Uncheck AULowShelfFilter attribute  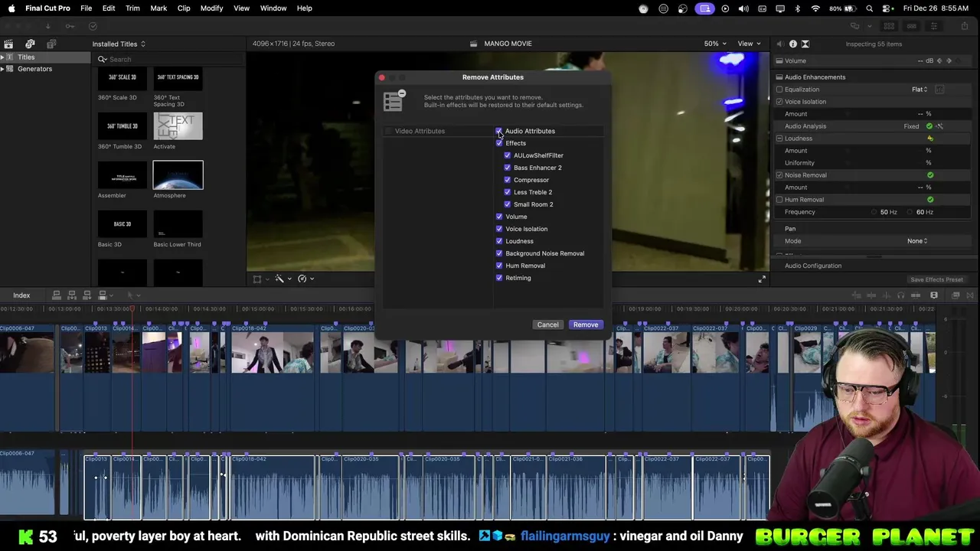(x=507, y=155)
